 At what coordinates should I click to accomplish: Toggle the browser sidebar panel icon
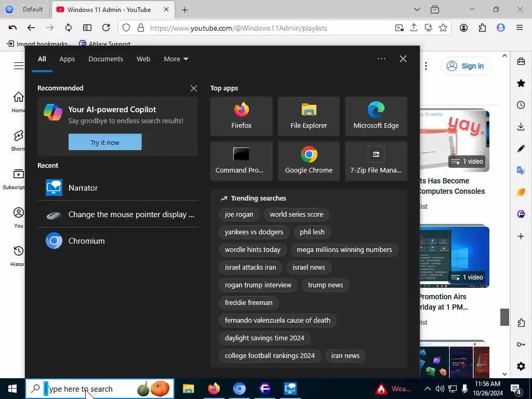[x=87, y=28]
